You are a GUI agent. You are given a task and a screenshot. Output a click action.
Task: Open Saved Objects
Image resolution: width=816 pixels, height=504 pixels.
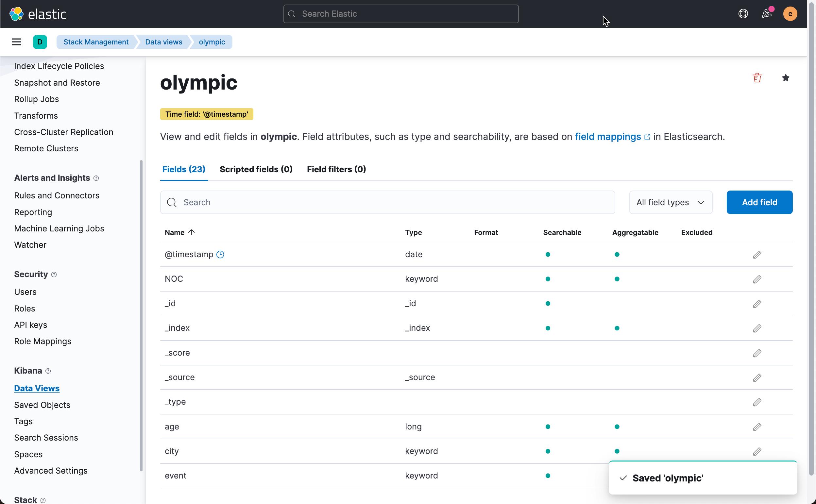coord(42,405)
